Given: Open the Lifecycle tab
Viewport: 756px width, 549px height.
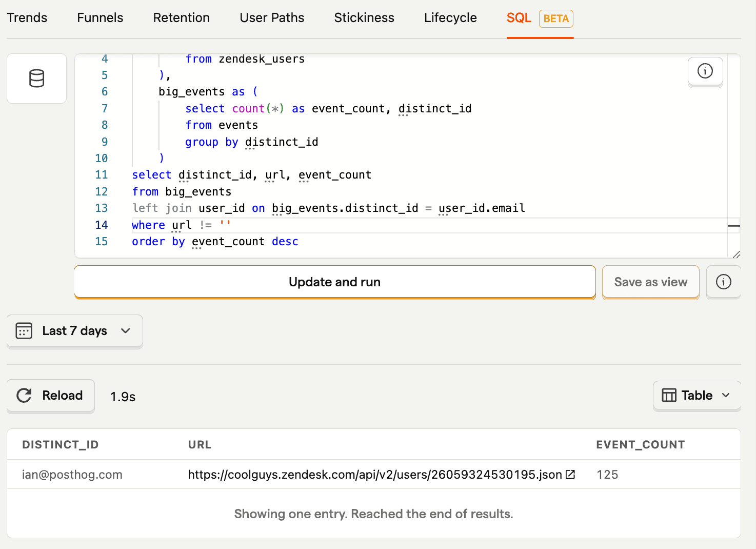Looking at the screenshot, I should click(x=450, y=18).
